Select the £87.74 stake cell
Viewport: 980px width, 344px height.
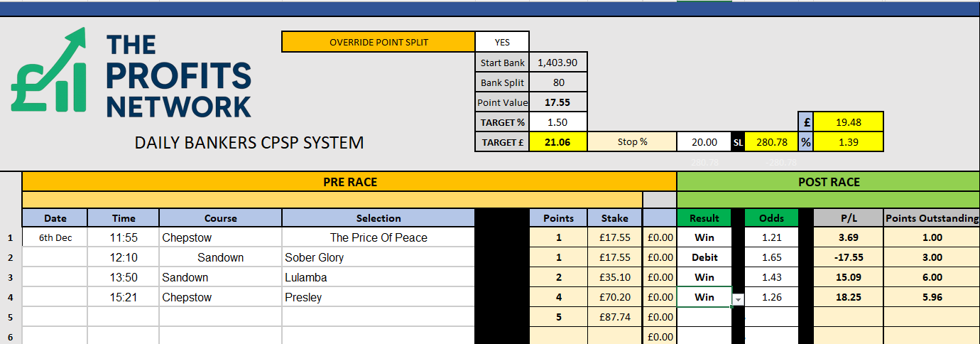[615, 317]
